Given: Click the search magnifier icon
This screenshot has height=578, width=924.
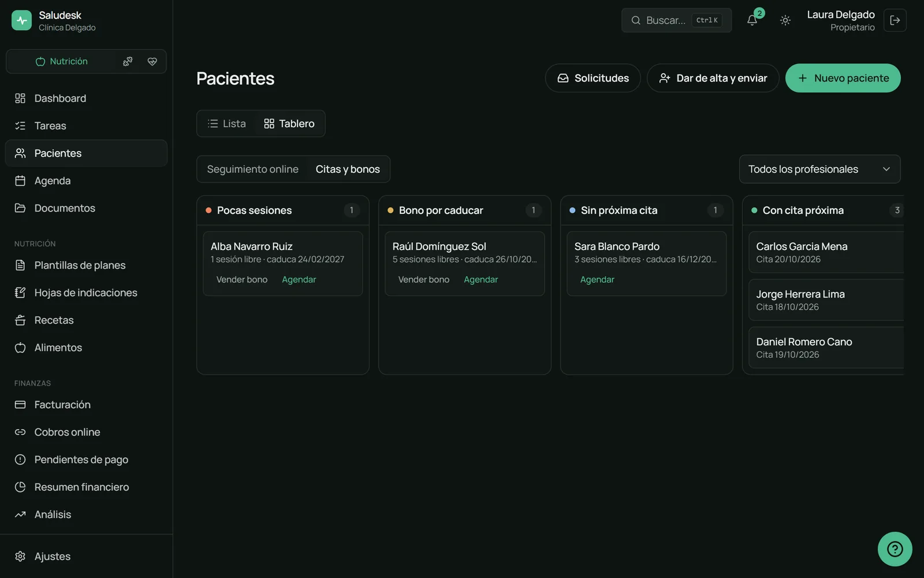Looking at the screenshot, I should point(636,20).
